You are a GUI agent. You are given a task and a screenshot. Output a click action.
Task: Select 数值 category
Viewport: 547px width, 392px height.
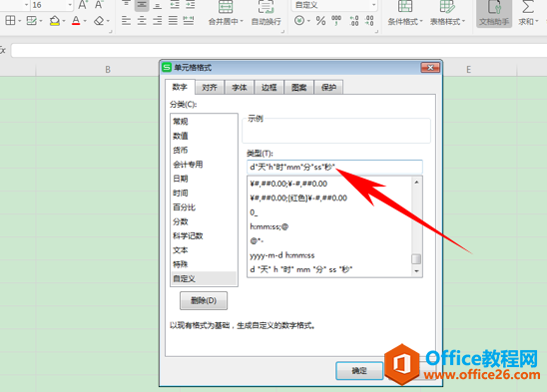204,136
